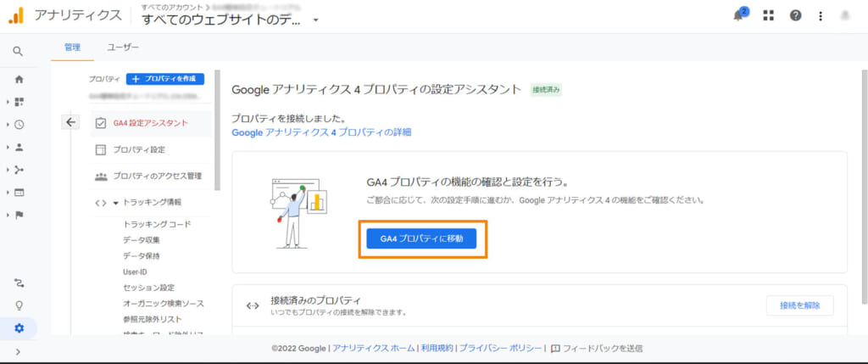Image resolution: width=868 pixels, height=364 pixels.
Task: Open Conversions flag icon in sidebar
Action: click(19, 215)
